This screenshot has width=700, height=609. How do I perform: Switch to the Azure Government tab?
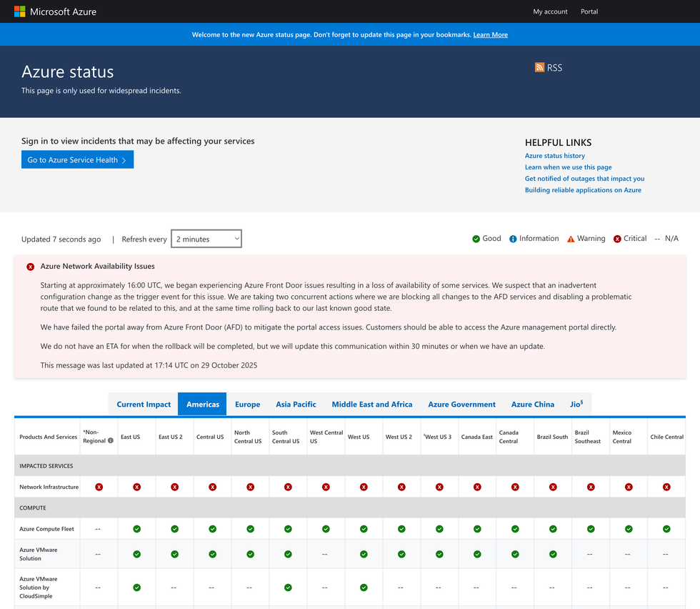tap(461, 405)
